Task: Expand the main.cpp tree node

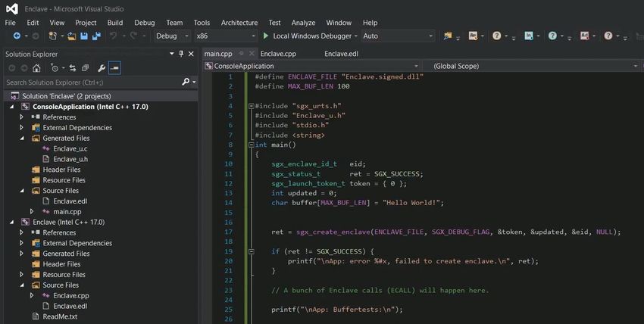Action: [32, 212]
